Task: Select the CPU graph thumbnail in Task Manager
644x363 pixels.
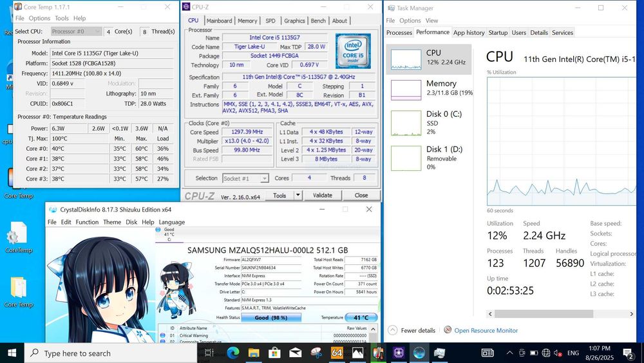Action: click(x=406, y=59)
